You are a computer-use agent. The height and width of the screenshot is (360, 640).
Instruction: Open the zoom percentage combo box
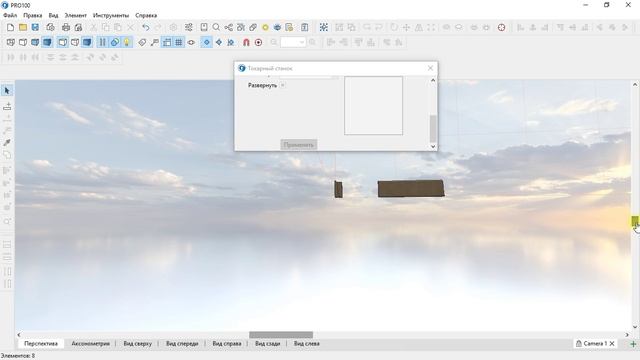293,42
